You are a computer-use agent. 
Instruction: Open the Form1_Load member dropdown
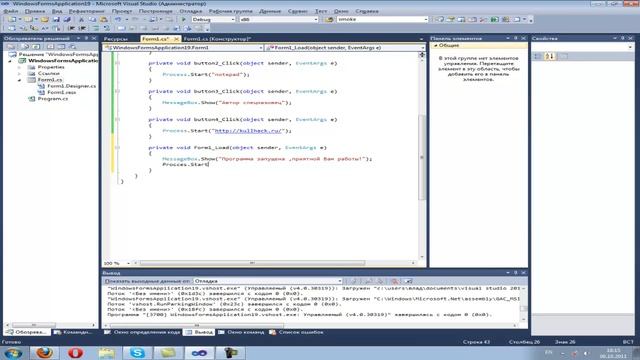tap(422, 48)
